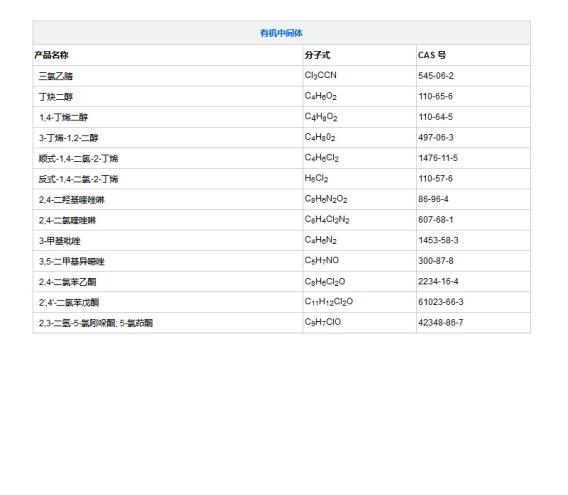Select CAS number 1476-11-5
568x495 pixels.
point(438,158)
